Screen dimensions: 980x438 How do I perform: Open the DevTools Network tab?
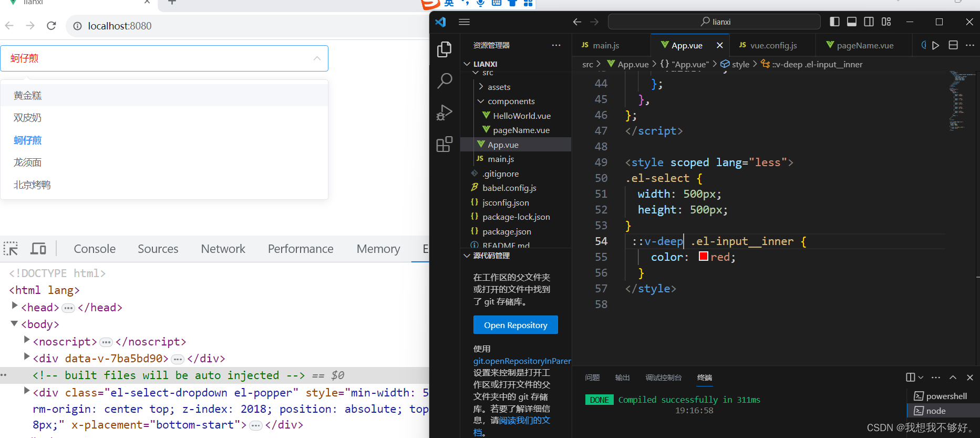(223, 249)
